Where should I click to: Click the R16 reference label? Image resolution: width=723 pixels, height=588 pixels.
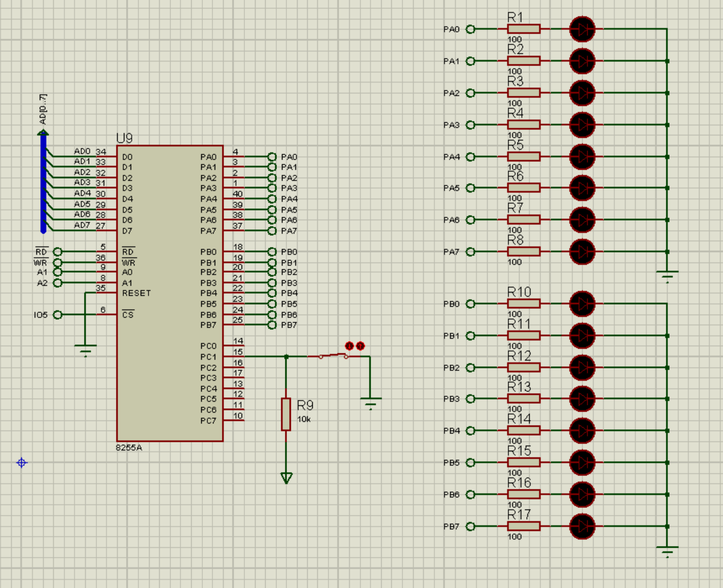(519, 483)
